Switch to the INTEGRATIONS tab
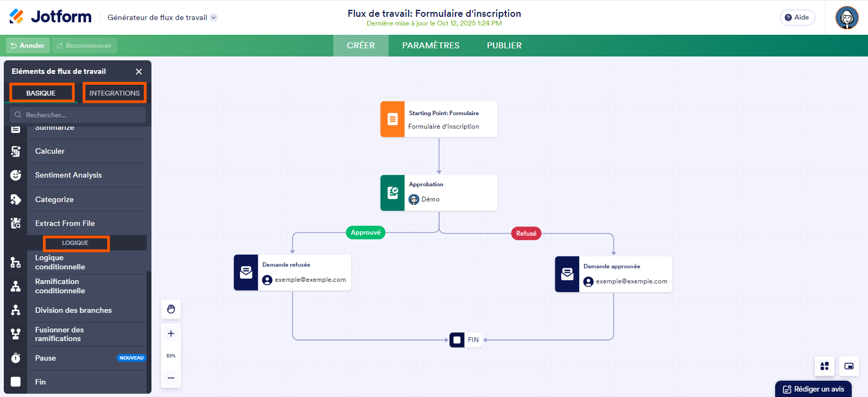868x397 pixels. [x=115, y=93]
